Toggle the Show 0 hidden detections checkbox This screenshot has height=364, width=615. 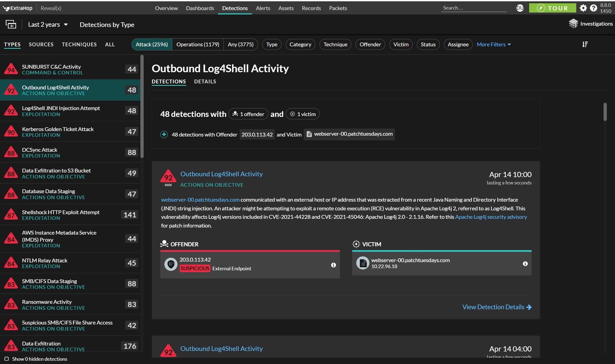7,359
